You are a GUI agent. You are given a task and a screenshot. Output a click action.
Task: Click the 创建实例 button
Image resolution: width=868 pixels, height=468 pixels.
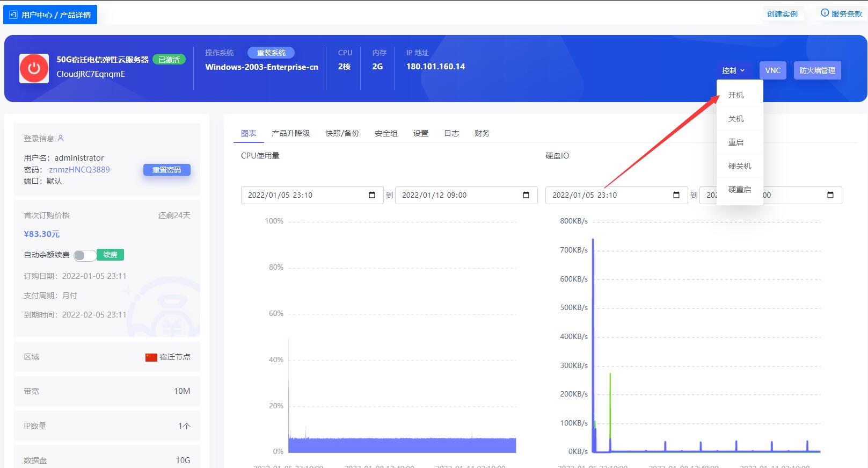coord(782,14)
